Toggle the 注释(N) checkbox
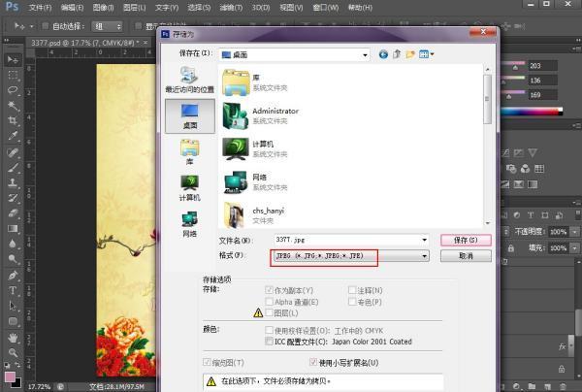Viewport: 582px width, 392px height. click(x=352, y=290)
